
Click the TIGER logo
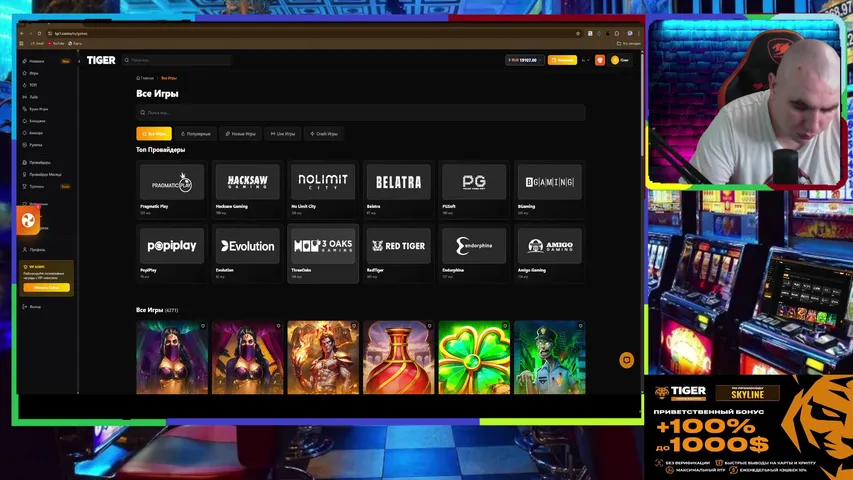pyautogui.click(x=101, y=60)
